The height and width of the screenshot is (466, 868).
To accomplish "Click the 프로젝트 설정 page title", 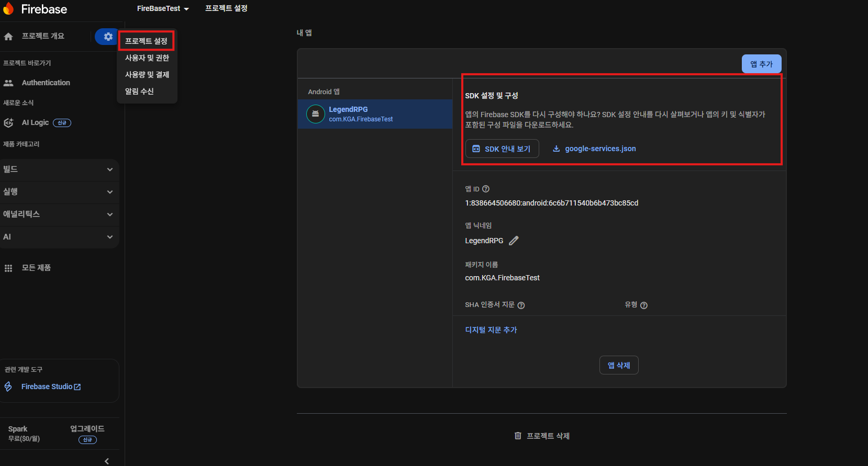I will [x=226, y=8].
